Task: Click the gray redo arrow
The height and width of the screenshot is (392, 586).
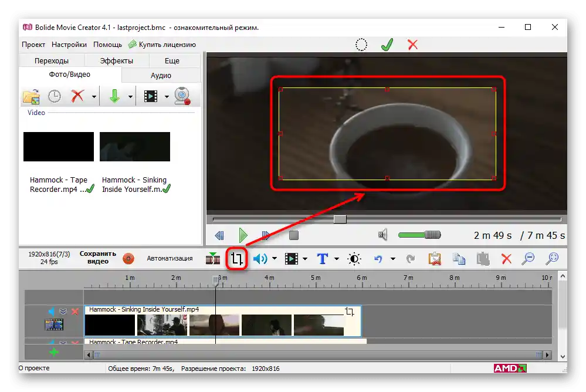Action: click(411, 258)
